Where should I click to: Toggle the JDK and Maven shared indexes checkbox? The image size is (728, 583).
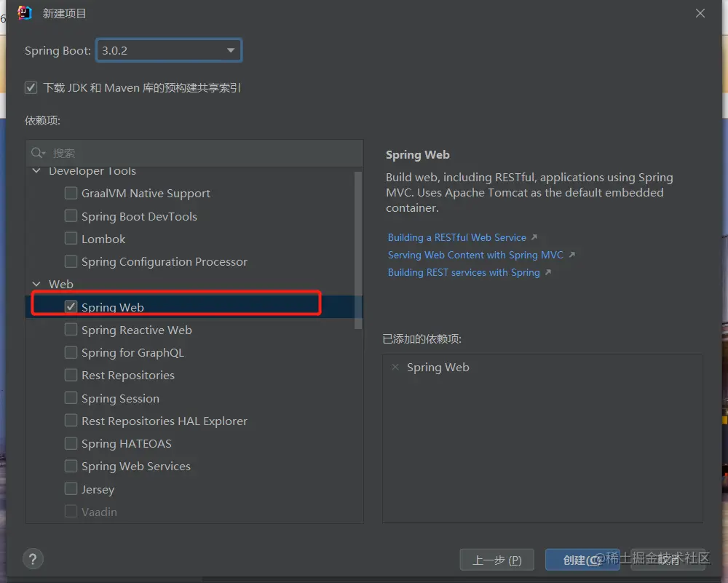[x=31, y=87]
